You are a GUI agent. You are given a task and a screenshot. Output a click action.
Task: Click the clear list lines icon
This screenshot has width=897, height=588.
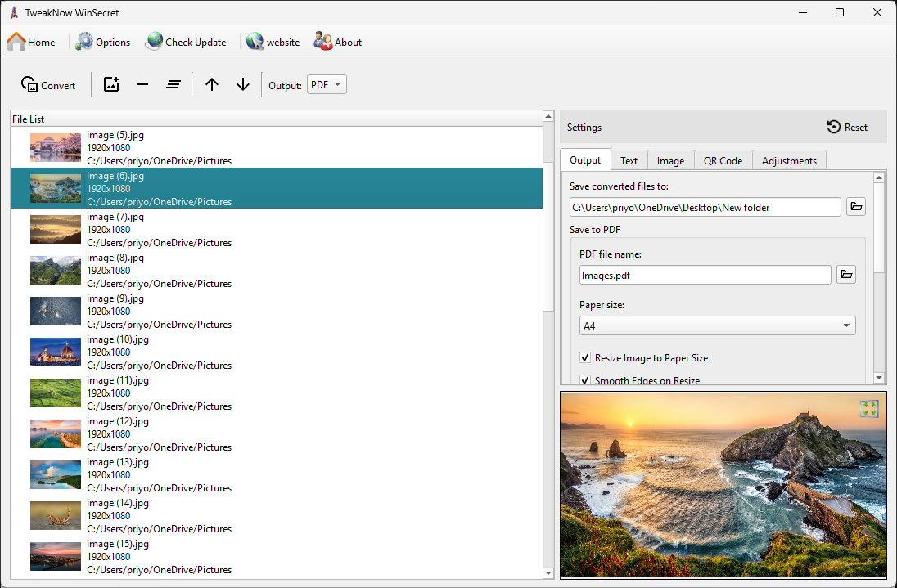coord(173,84)
